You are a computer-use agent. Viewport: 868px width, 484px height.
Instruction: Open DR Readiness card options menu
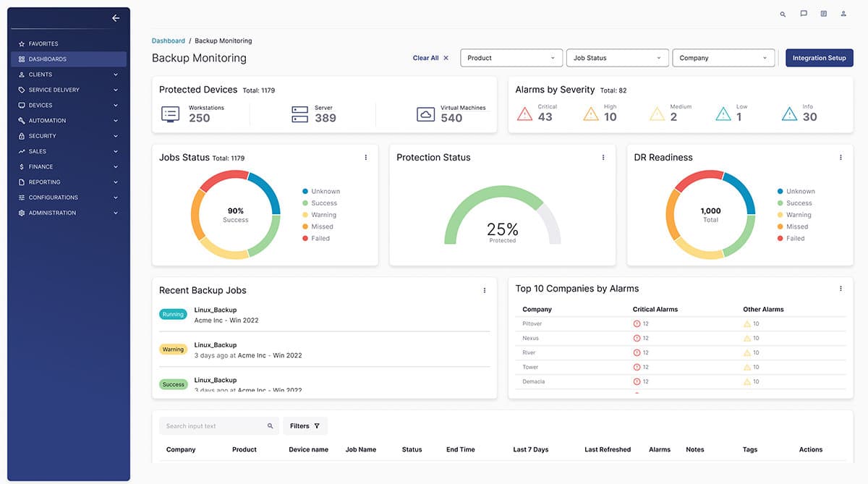841,157
